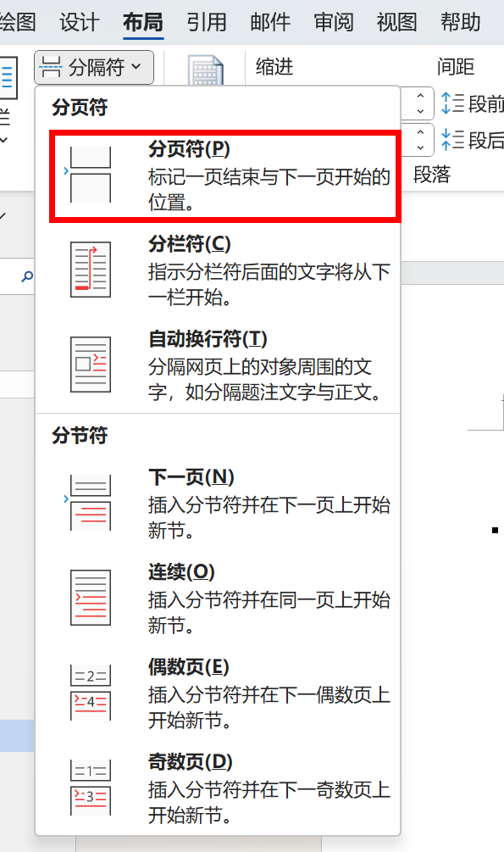Decrease the upper indent spinner value
504x852 pixels.
pos(420,111)
